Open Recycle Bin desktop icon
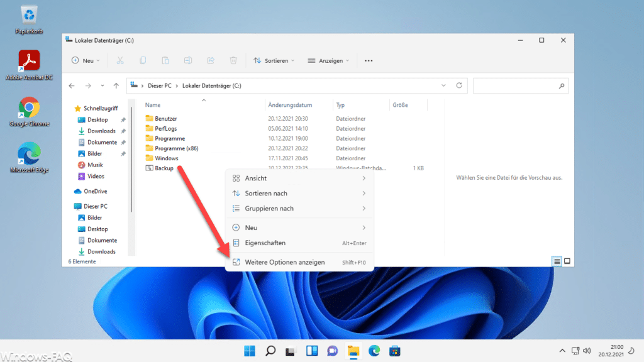 coord(29,19)
